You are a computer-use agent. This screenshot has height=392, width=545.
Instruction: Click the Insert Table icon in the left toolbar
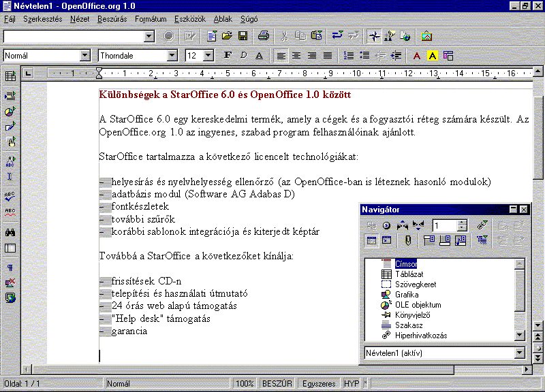(x=10, y=76)
